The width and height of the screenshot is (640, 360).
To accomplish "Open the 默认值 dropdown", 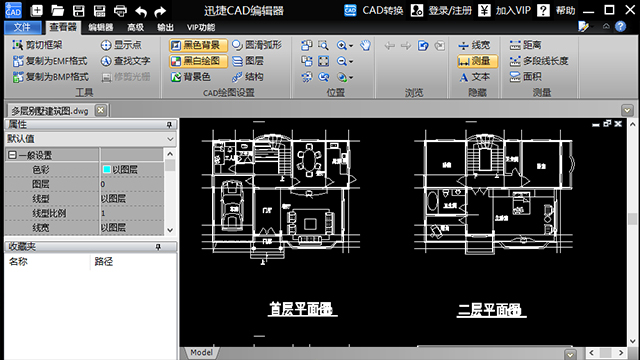I will (x=170, y=139).
